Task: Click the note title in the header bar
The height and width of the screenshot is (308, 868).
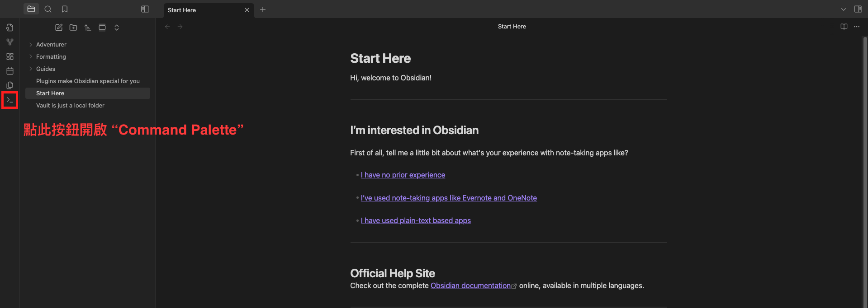Action: pos(512,27)
